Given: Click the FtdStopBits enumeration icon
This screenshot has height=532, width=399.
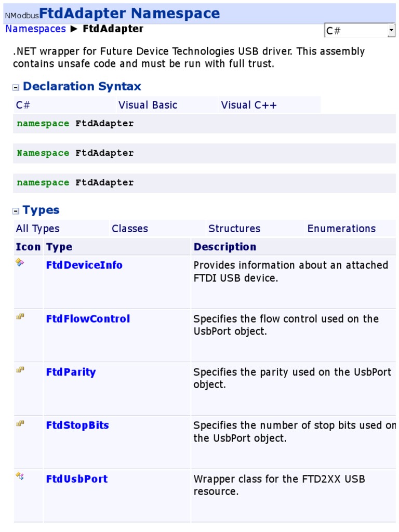Looking at the screenshot, I should [20, 423].
